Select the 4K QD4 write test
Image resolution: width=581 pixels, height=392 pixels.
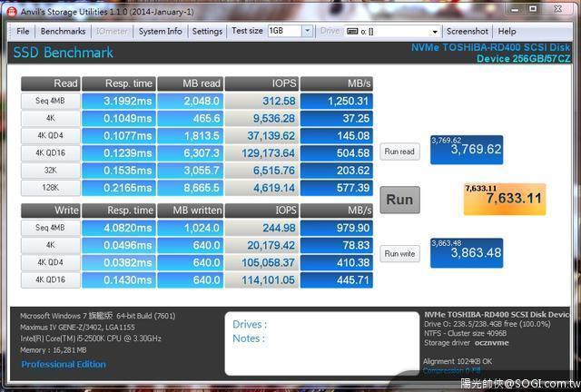(x=51, y=262)
